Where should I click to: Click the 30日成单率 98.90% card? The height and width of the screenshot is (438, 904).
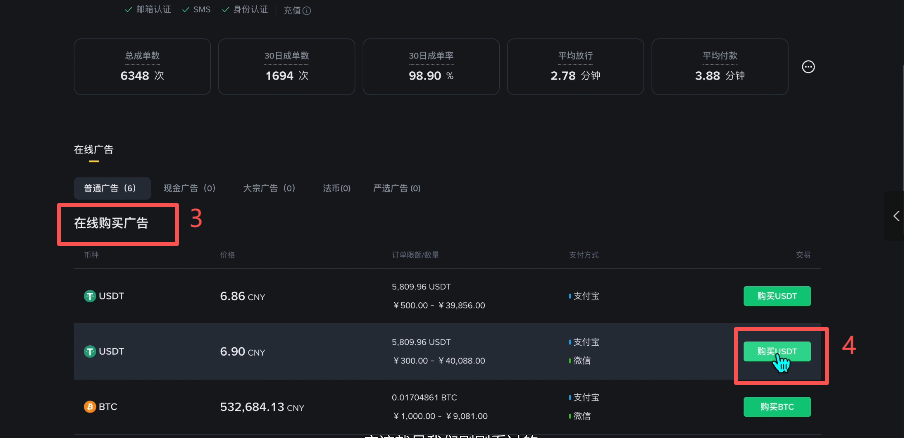[x=431, y=67]
